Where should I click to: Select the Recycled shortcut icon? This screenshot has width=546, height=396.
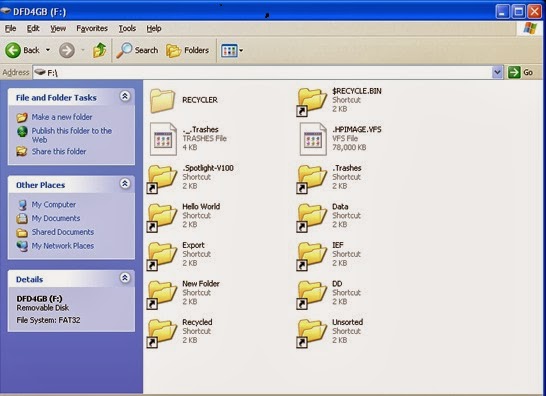click(162, 333)
